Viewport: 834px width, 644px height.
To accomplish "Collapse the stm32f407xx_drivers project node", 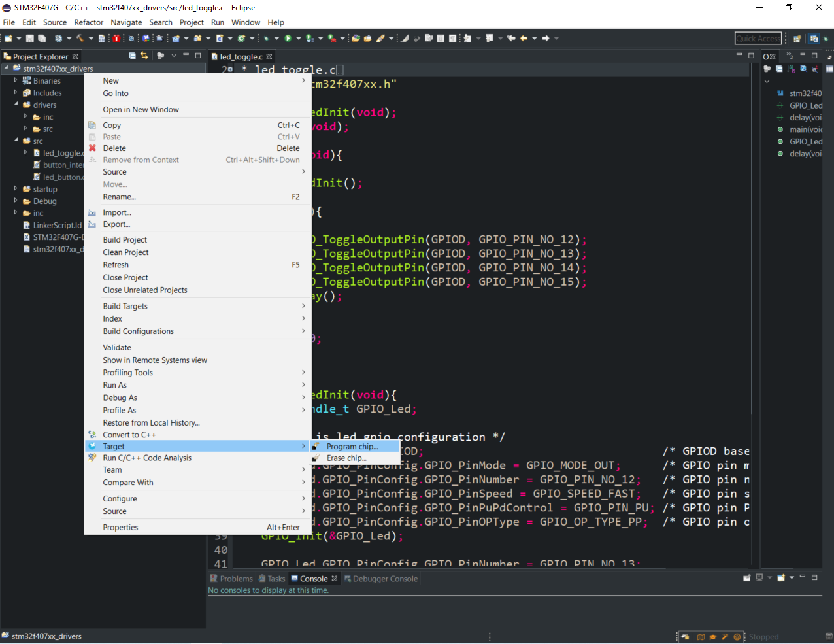I will [7, 68].
